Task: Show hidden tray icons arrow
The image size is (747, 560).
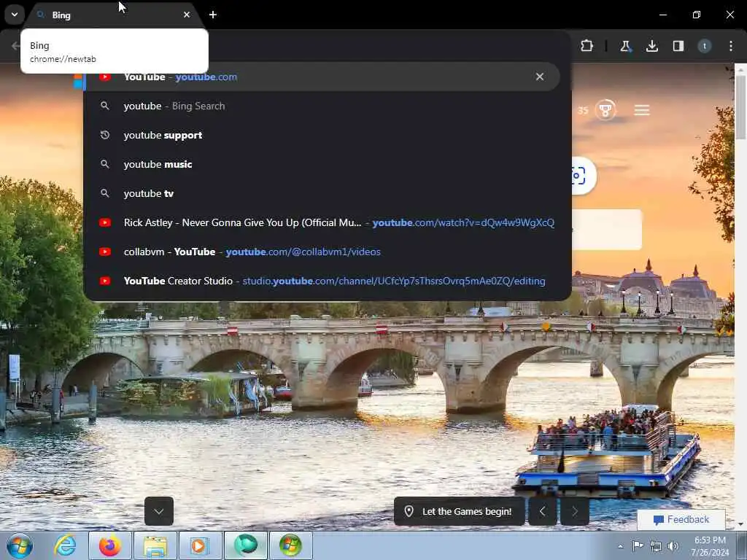Action: 620,546
